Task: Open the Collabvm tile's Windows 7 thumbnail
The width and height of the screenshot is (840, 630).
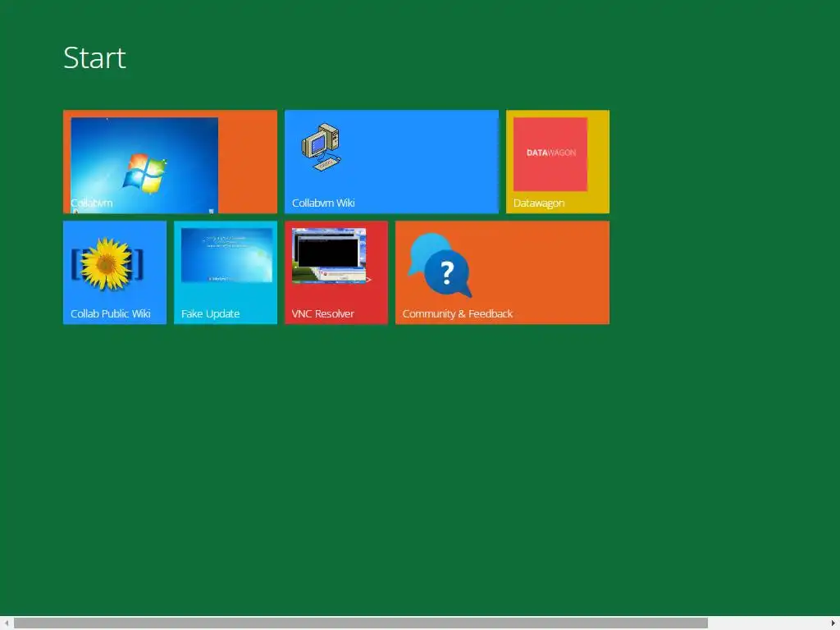Action: coord(144,165)
